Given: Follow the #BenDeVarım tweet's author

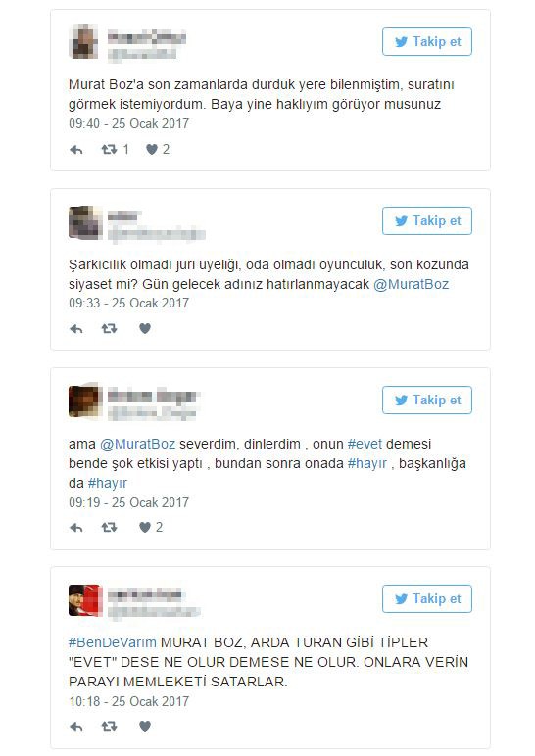Looking at the screenshot, I should point(427,598).
